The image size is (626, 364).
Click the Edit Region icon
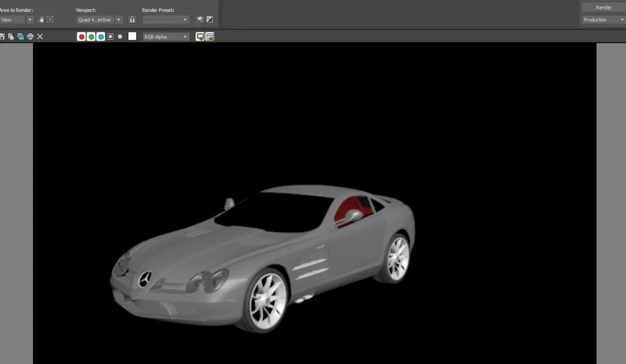tap(41, 20)
